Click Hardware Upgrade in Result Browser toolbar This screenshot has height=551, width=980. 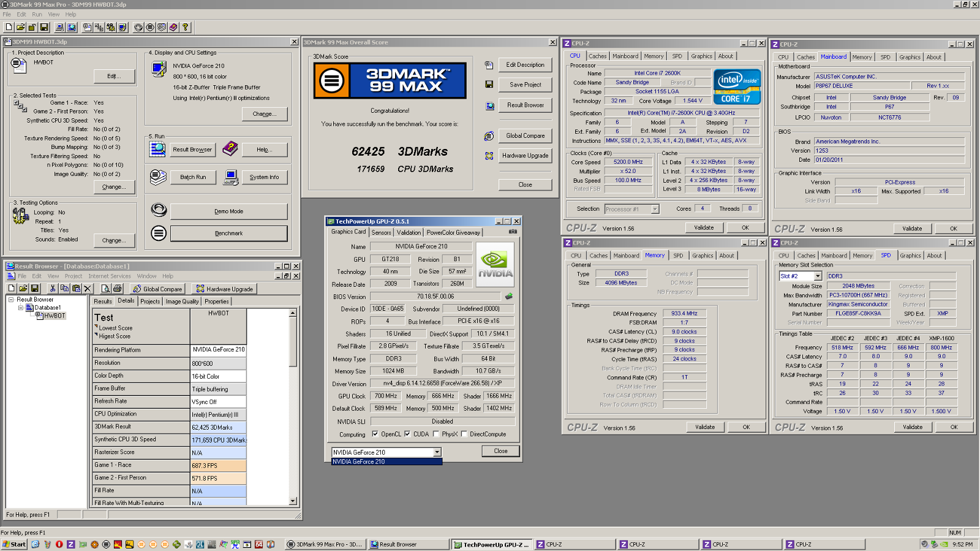click(224, 289)
